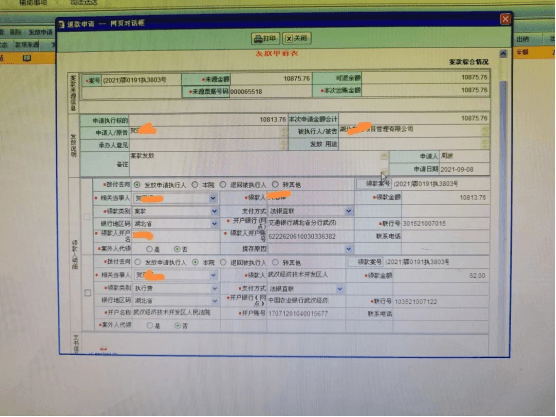Tick the checkbox beside the 执行费 payee entry
The height and width of the screenshot is (417, 556).
click(x=88, y=293)
